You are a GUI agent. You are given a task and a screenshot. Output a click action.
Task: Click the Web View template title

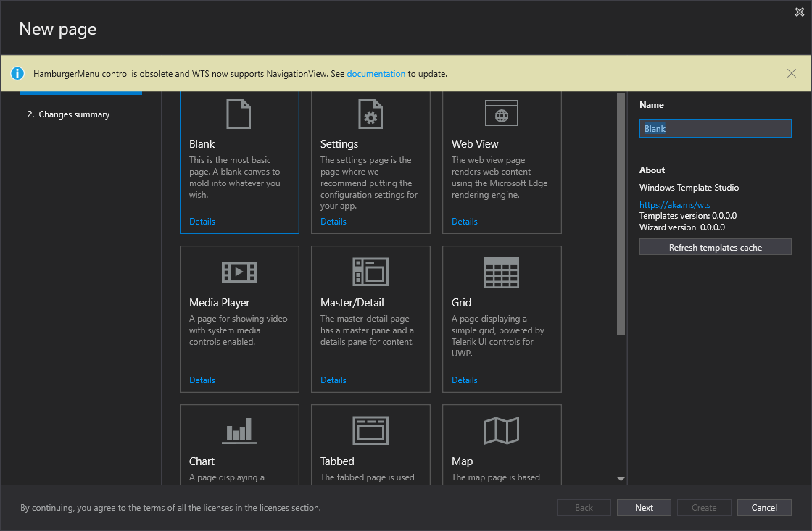click(x=475, y=144)
